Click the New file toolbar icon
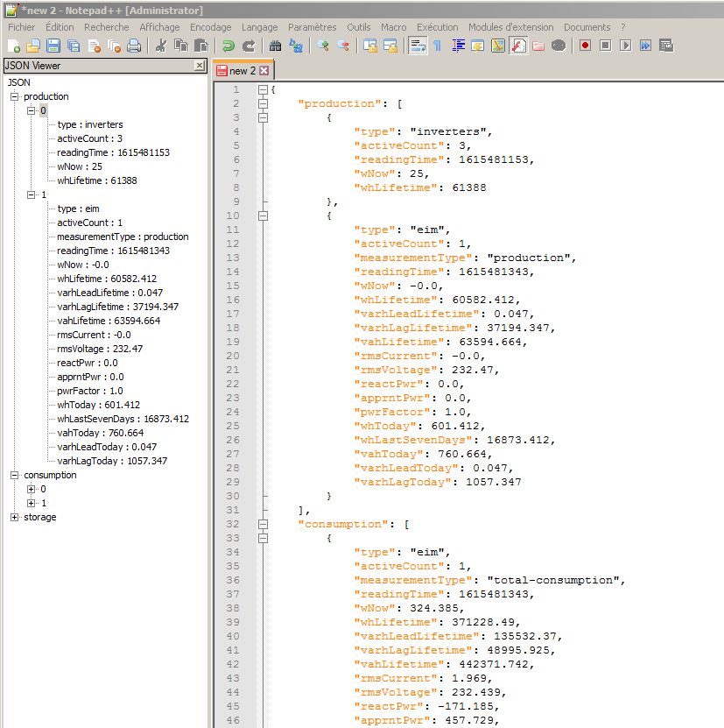 coord(13,46)
